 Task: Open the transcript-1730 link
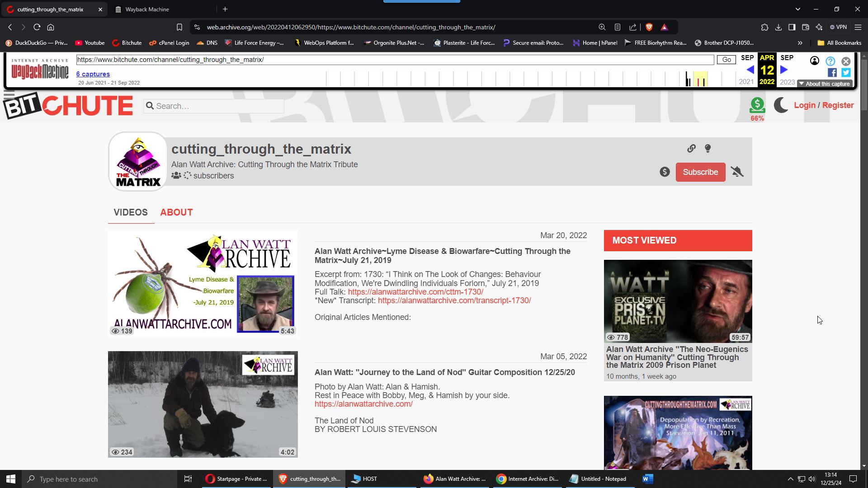(454, 300)
